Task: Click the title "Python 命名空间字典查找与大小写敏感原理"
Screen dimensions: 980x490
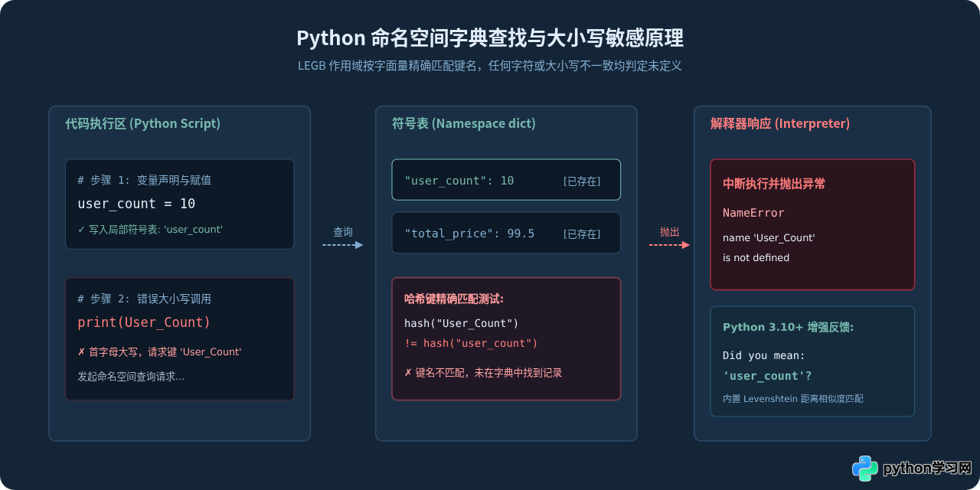Action: pos(490,38)
